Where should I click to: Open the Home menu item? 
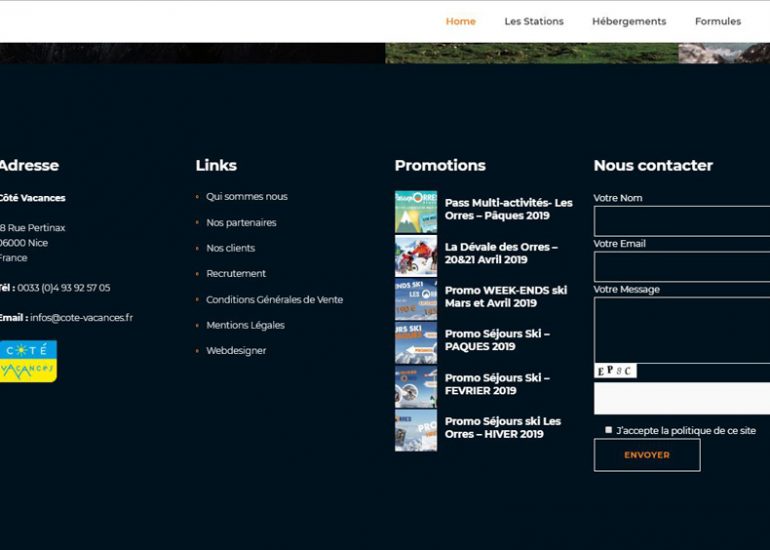click(460, 21)
